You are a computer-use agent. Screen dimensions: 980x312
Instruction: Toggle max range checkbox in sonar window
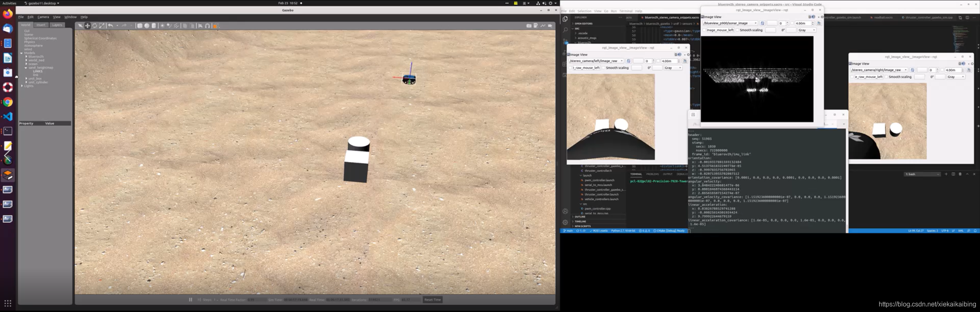(792, 23)
